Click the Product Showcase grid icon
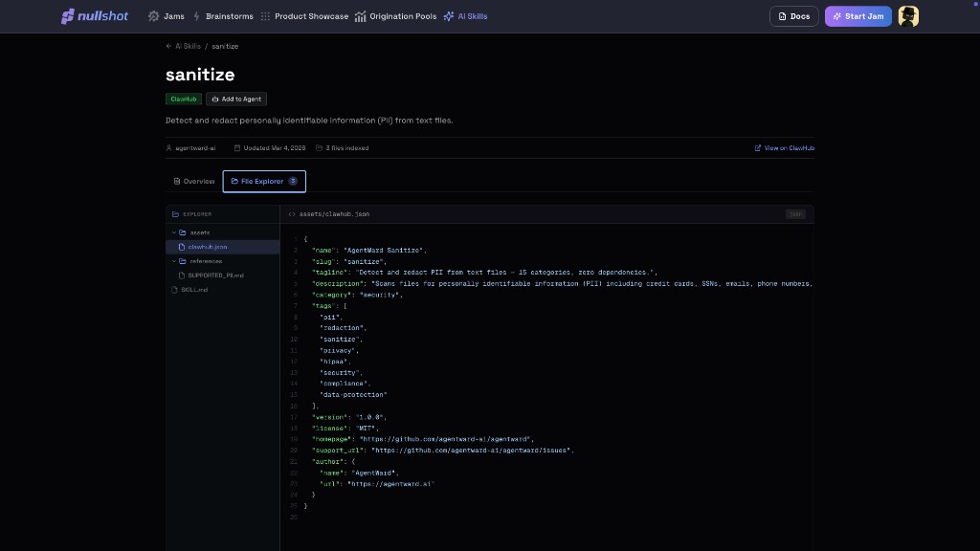This screenshot has height=551, width=980. click(x=266, y=16)
